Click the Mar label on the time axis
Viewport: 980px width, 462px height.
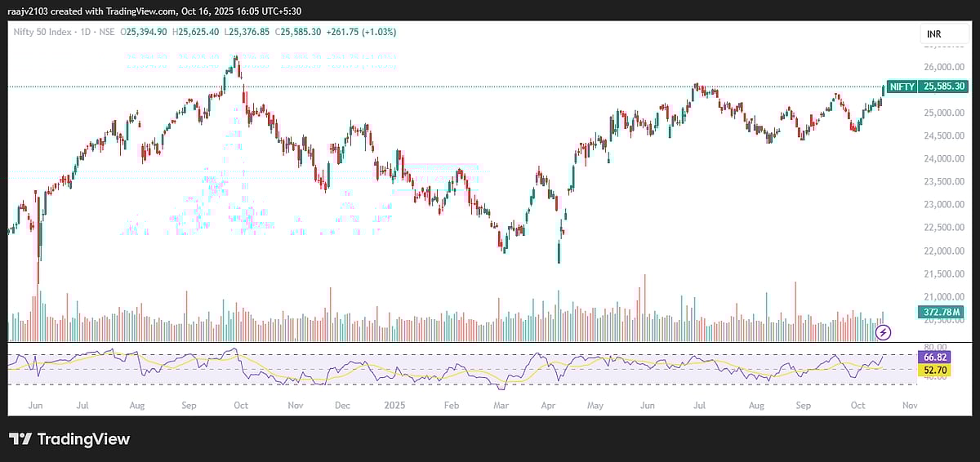498,404
